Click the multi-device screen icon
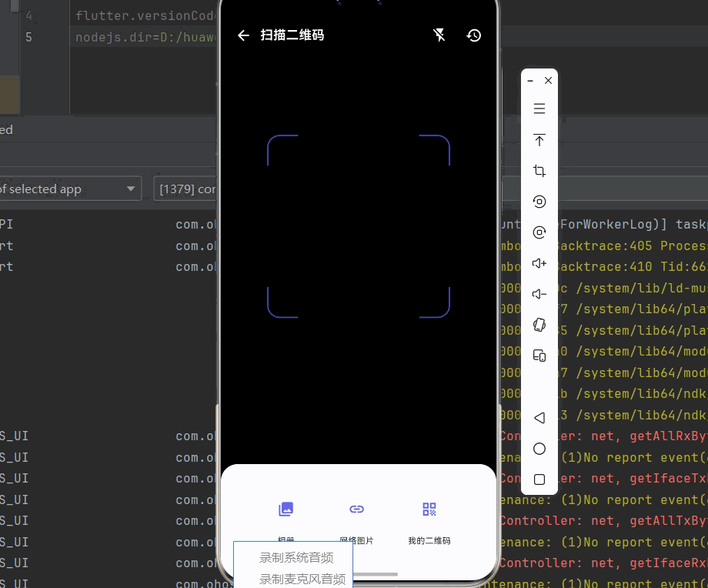The image size is (708, 588). (x=539, y=356)
